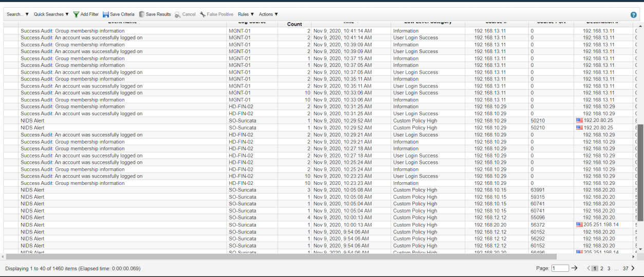Click the Add Filter funnel icon
The height and width of the screenshot is (277, 644).
tap(76, 14)
